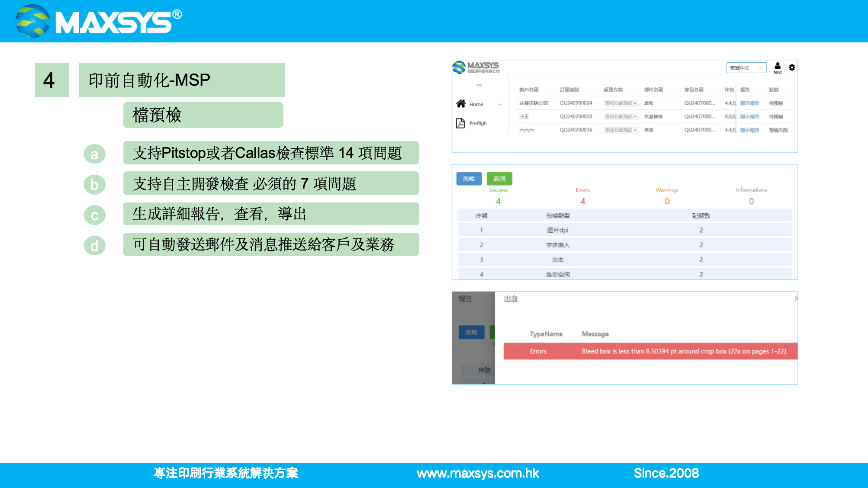Image resolution: width=868 pixels, height=488 pixels.
Task: Click bullet a circle marker
Action: [94, 154]
